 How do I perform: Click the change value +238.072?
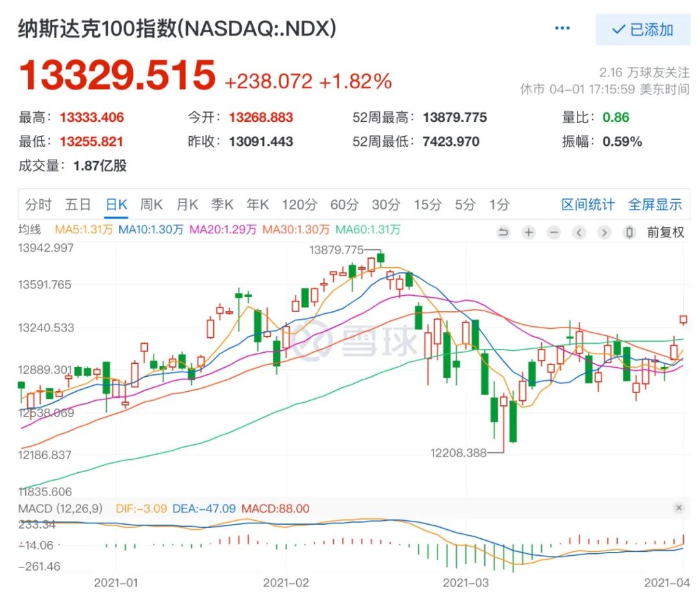point(269,81)
